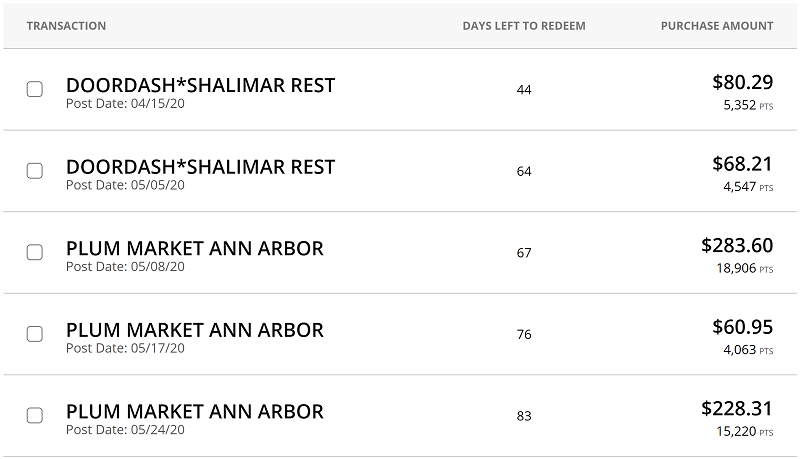Screen dimensions: 800x459
Task: Click the $80.29 purchase amount
Action: point(743,82)
